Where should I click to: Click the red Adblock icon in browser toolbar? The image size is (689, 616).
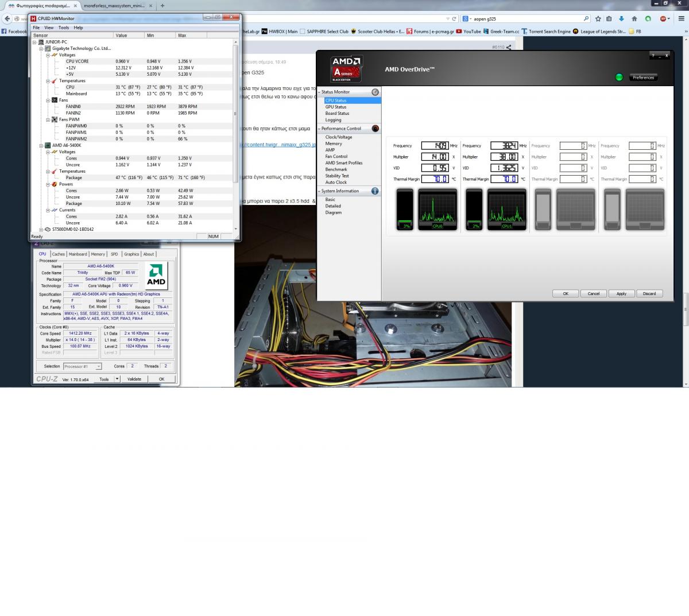(x=663, y=18)
